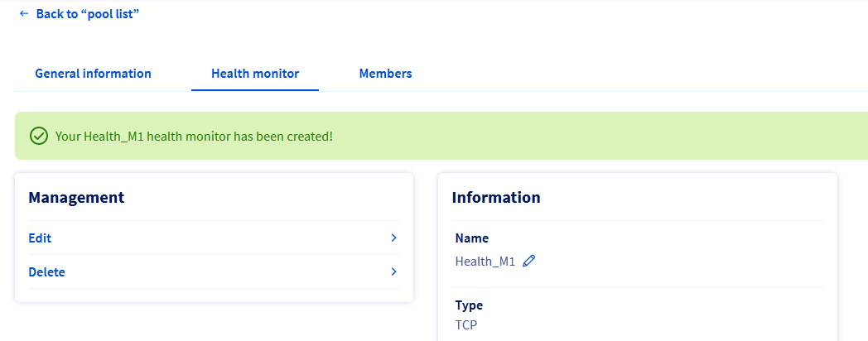Click the green success checkmark icon

point(38,136)
